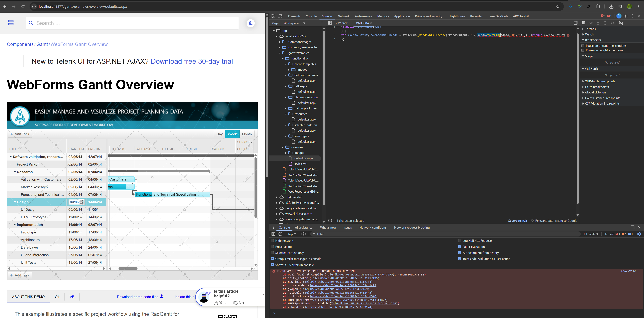
Task: Open the calendar picker in Design row
Action: point(82,202)
